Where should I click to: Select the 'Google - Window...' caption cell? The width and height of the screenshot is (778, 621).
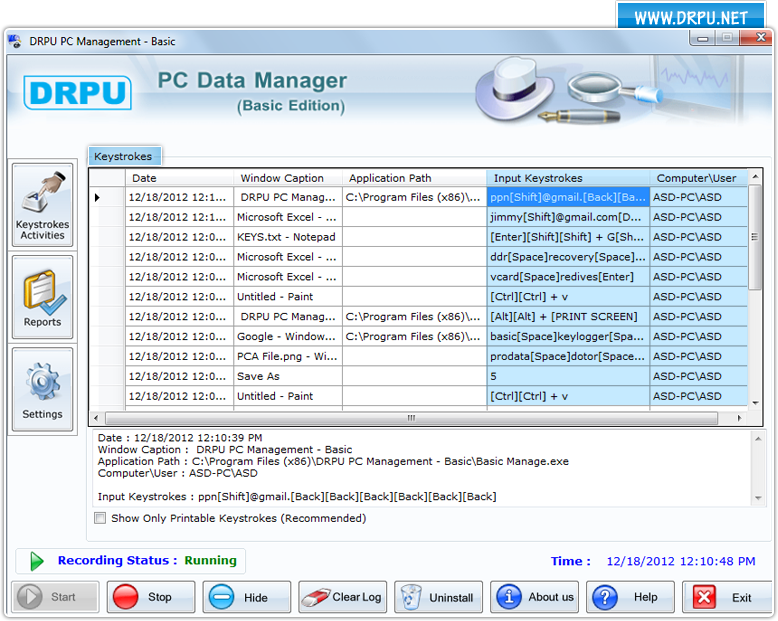[288, 336]
